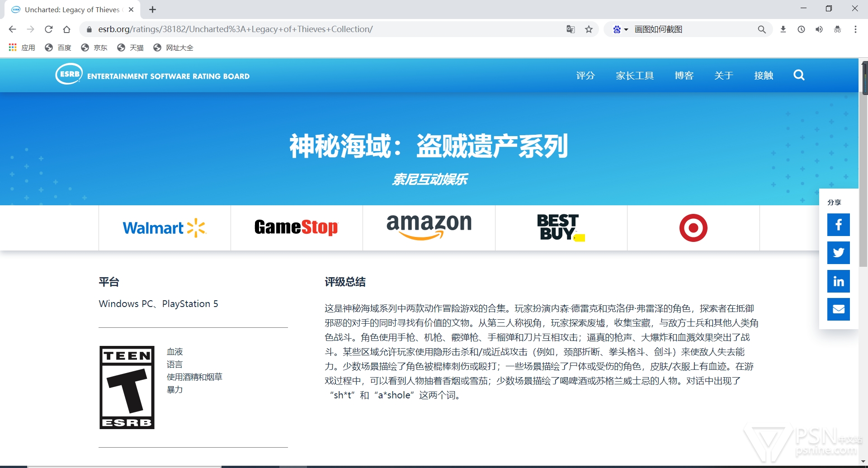Viewport: 868px width, 468px height.
Task: Click the address bar URL
Action: (x=235, y=29)
